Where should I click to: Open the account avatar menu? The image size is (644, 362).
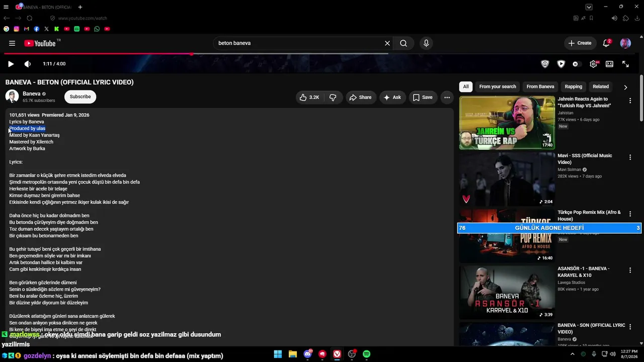(x=625, y=43)
